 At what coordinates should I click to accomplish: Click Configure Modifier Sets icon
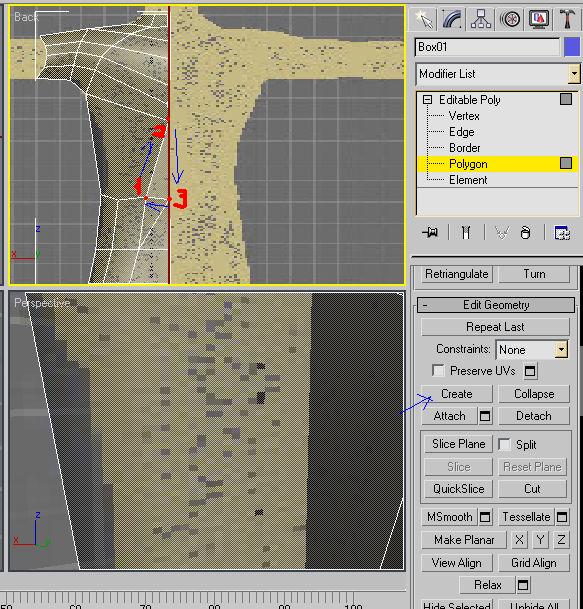point(562,233)
